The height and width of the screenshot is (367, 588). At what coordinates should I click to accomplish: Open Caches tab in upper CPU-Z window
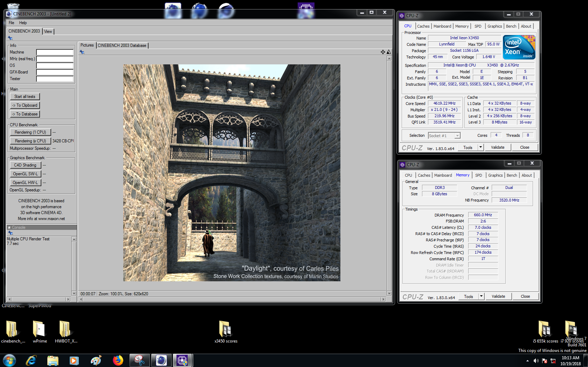(x=423, y=26)
